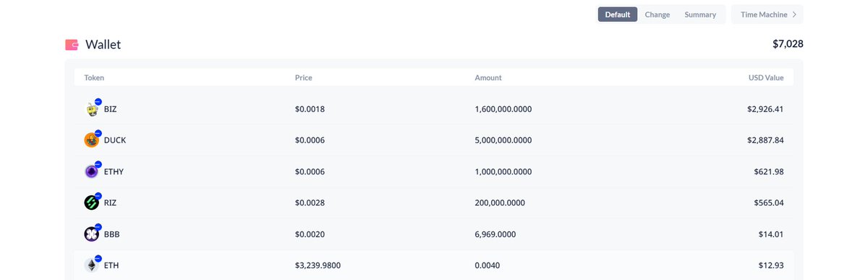
Task: Click the chain badge on BIZ icon
Action: coord(98,102)
